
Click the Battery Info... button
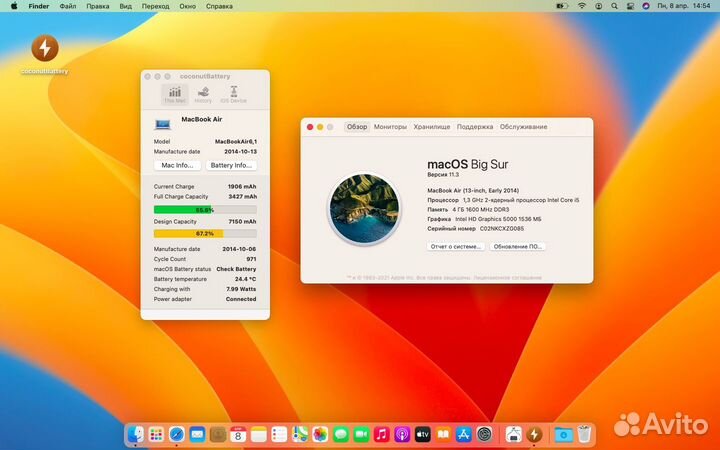click(x=231, y=165)
